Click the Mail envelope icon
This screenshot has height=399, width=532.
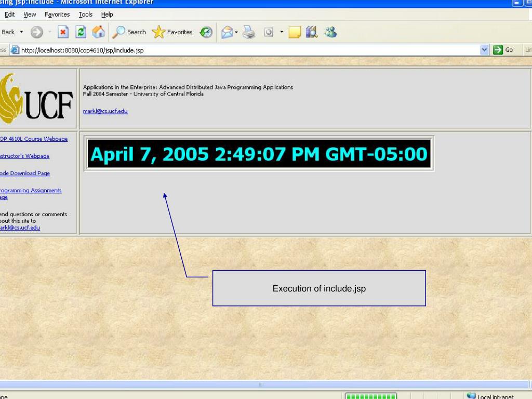click(227, 32)
